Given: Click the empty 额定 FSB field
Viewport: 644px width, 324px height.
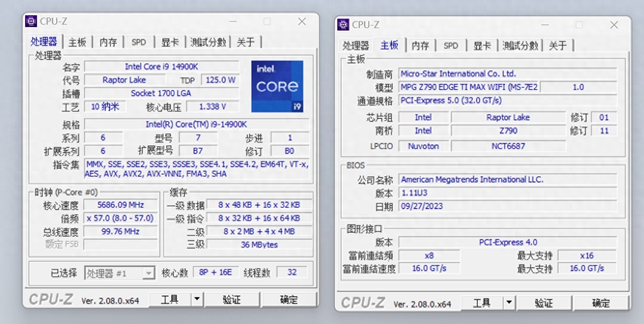Looking at the screenshot, I should [x=121, y=244].
